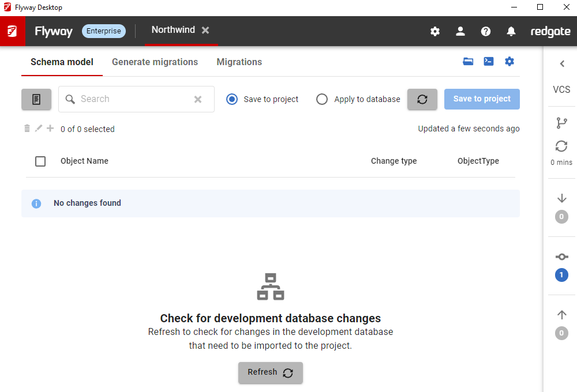Tick the select-all checkbox beside Object Name
This screenshot has height=392, width=577.
[x=40, y=161]
